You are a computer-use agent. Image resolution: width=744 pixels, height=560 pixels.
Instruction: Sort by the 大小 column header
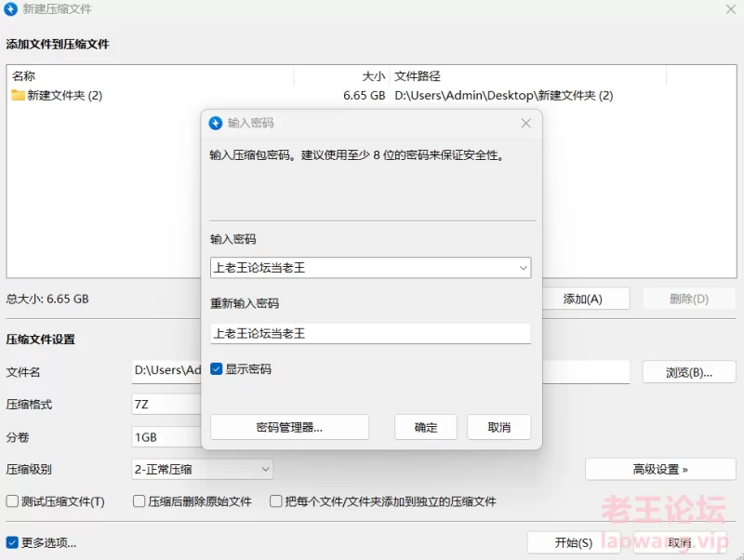342,76
